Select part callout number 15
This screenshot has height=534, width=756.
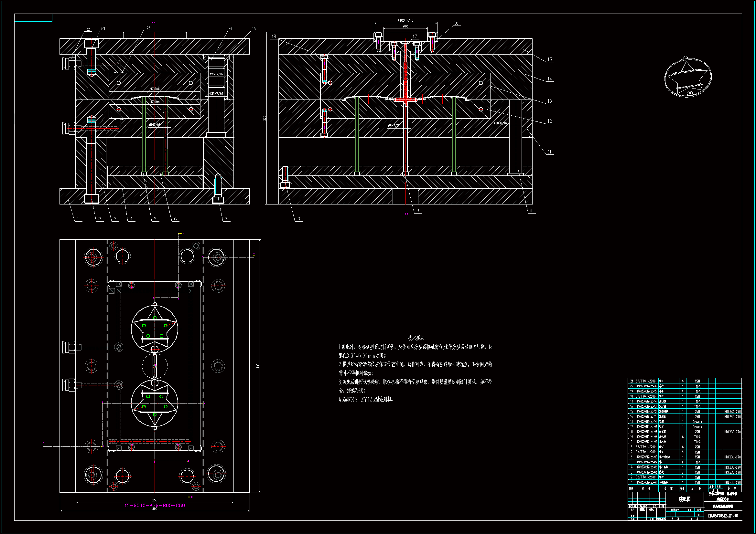[550, 59]
